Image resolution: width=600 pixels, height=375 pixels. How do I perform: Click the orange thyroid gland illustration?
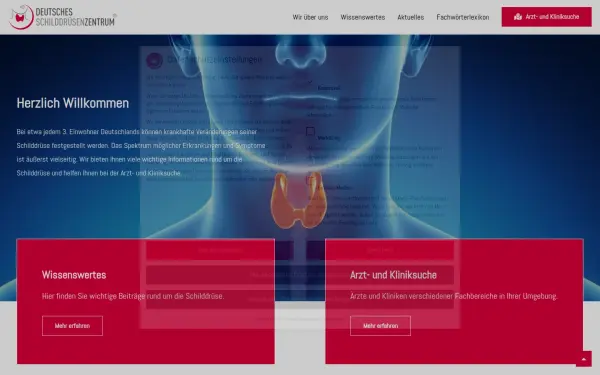click(299, 200)
